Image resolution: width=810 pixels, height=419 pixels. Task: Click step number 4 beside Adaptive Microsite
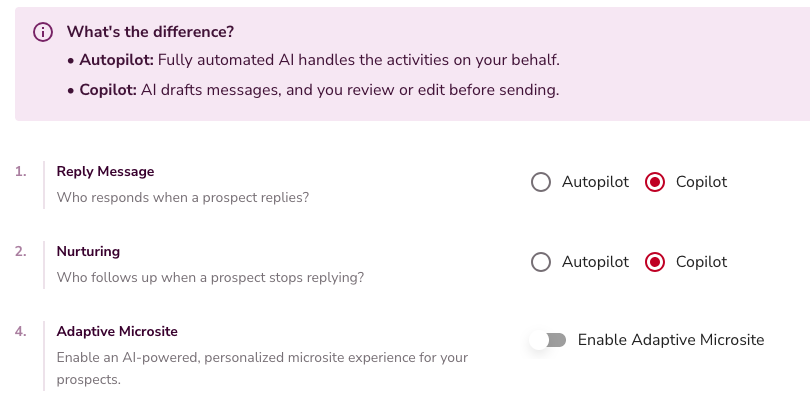(x=21, y=331)
